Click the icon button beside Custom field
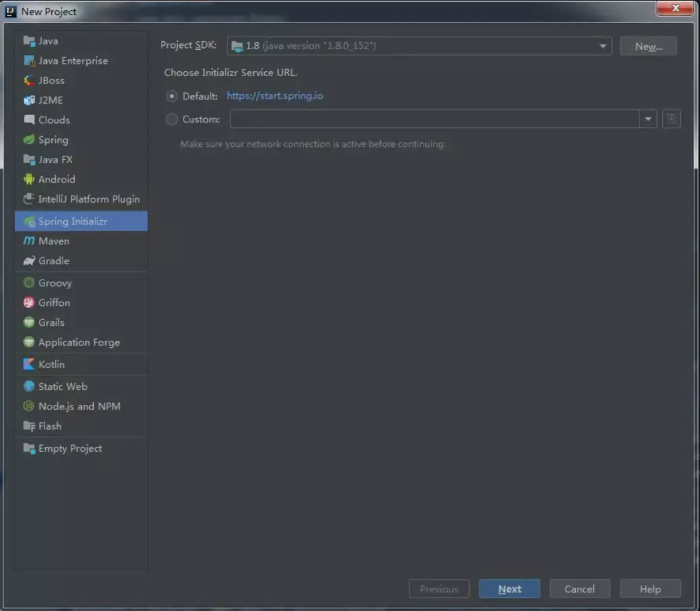Screen dimensions: 700x611 [x=671, y=119]
